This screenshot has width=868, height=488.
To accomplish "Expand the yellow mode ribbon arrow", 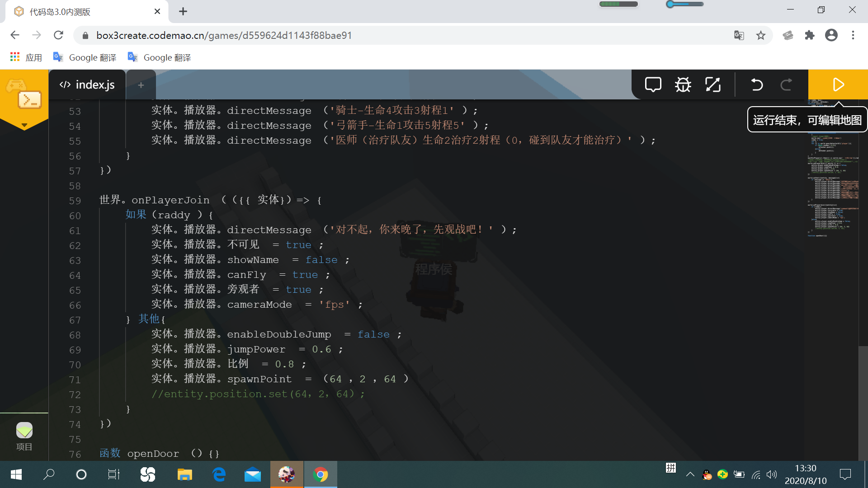I will (24, 125).
